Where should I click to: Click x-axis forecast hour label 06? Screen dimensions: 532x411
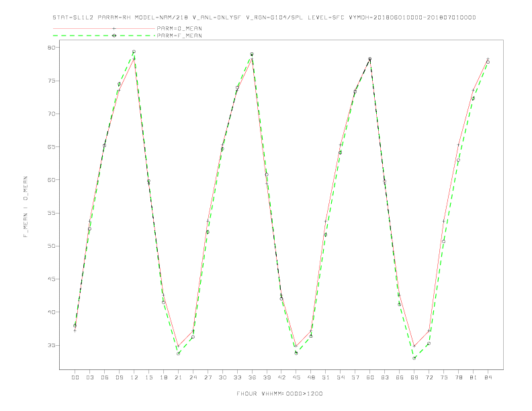[105, 377]
